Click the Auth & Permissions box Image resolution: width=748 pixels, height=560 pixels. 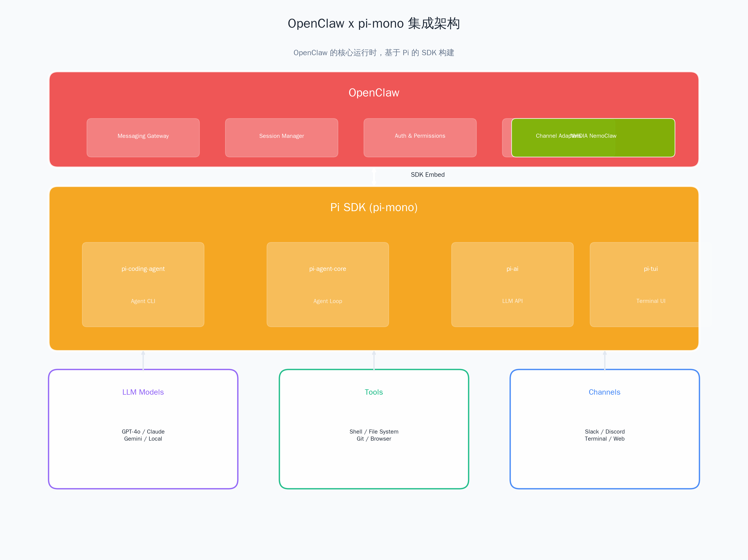420,138
